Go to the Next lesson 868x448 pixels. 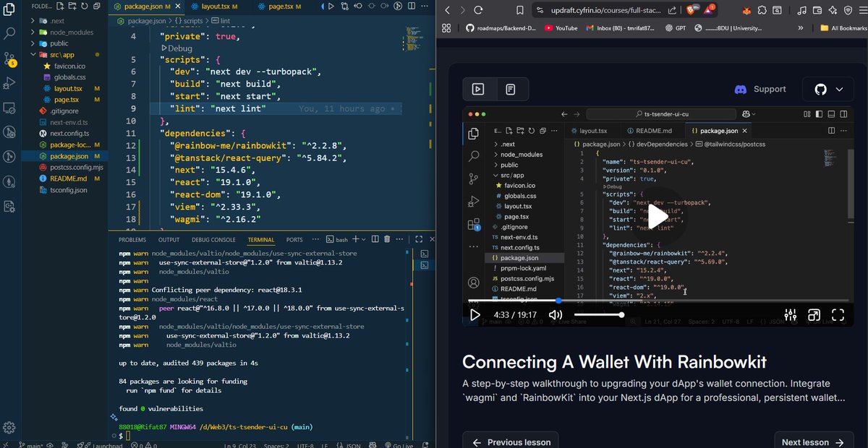pos(814,441)
